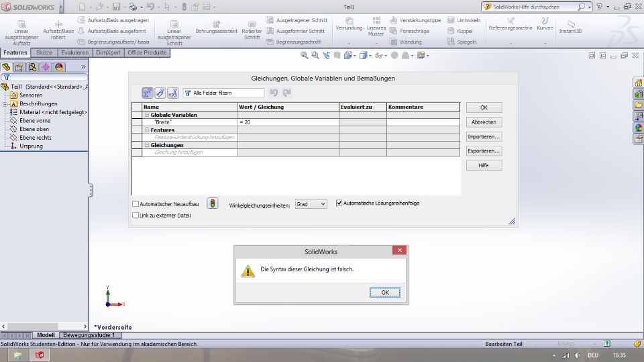Click Kurven tool
Screen dimensions: 644x362
point(545,24)
